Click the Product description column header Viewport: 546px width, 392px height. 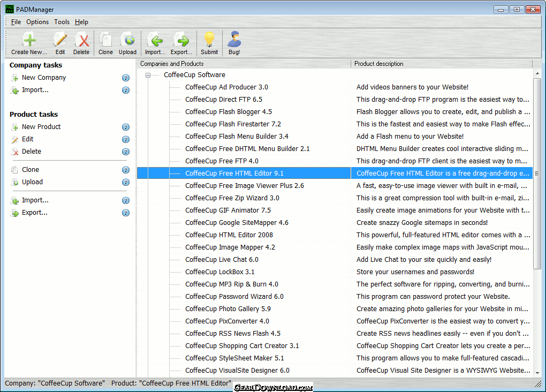tap(442, 64)
